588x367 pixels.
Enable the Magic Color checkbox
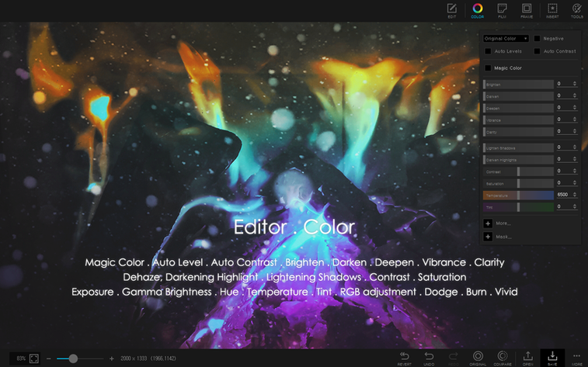[488, 68]
